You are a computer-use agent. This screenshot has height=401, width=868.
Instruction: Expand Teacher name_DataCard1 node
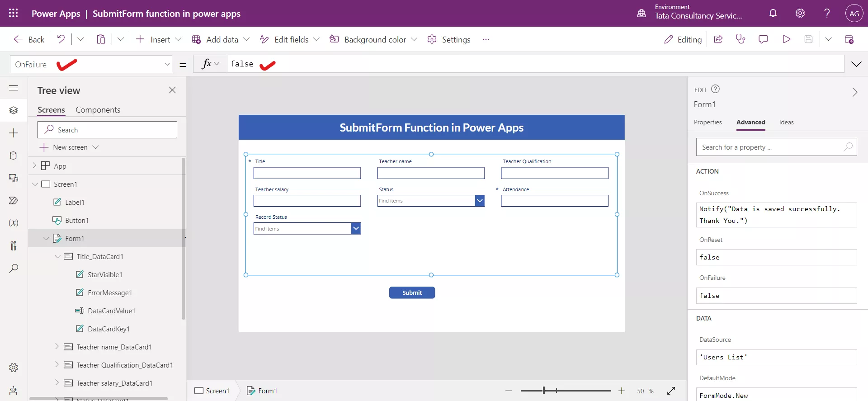click(x=57, y=346)
